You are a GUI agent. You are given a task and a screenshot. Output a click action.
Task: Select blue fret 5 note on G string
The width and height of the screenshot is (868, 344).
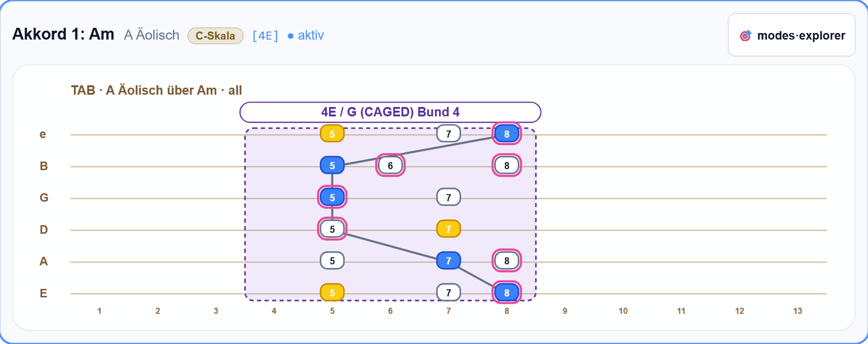(x=332, y=197)
